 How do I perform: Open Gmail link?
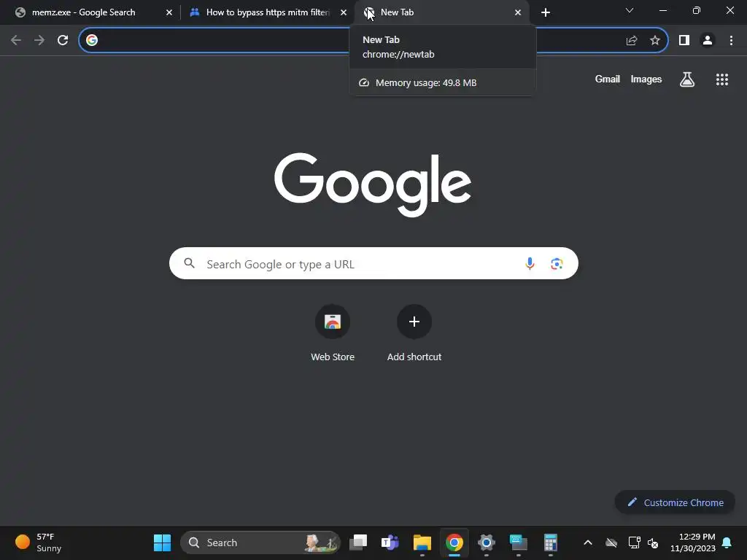coord(608,79)
